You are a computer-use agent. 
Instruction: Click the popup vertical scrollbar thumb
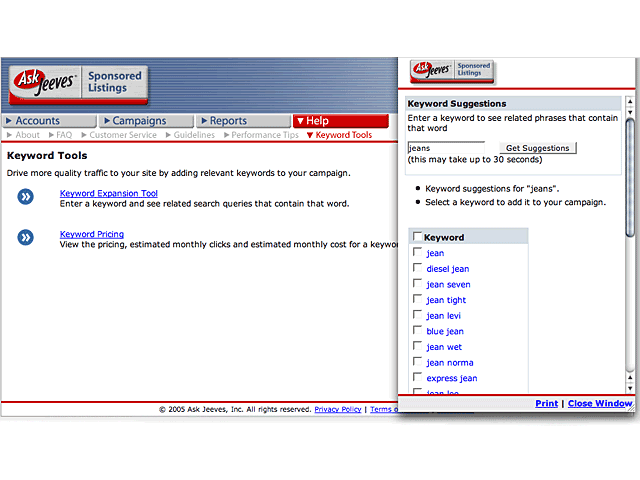(630, 176)
